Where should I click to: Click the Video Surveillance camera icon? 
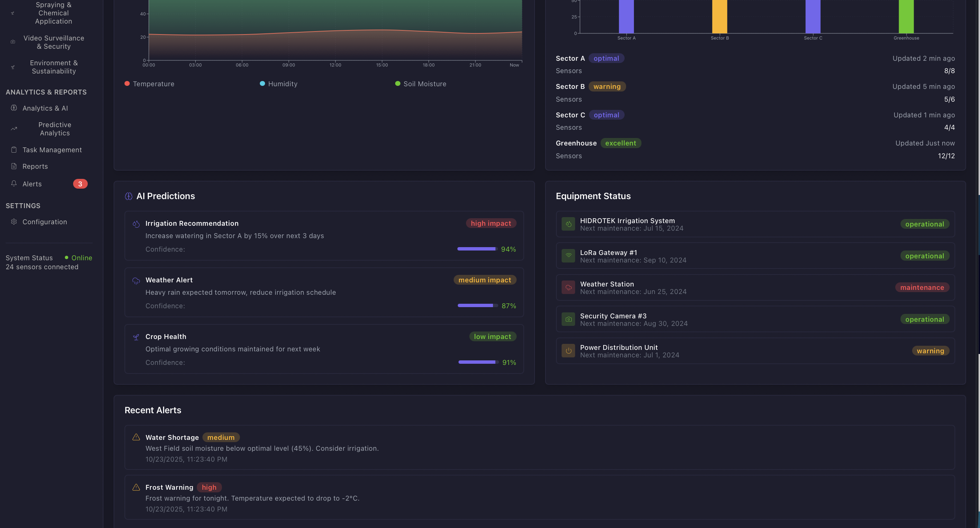12,42
